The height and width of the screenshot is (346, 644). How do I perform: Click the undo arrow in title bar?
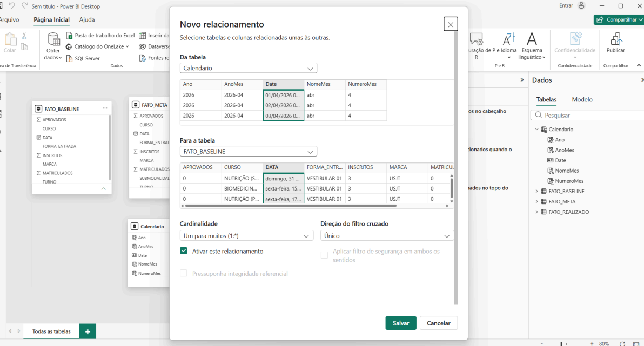pos(12,6)
